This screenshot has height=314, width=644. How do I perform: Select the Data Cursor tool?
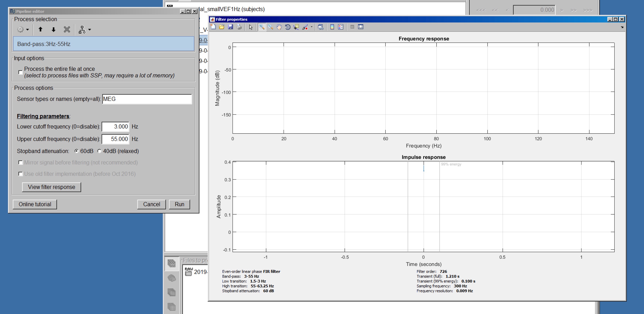[x=296, y=27]
